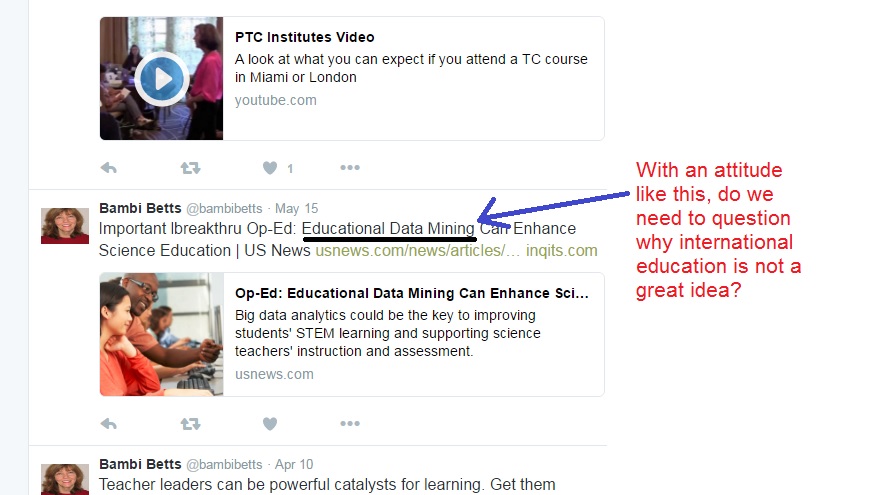Like the Educational Data Mining tweet
This screenshot has width=879, height=495.
pos(270,424)
